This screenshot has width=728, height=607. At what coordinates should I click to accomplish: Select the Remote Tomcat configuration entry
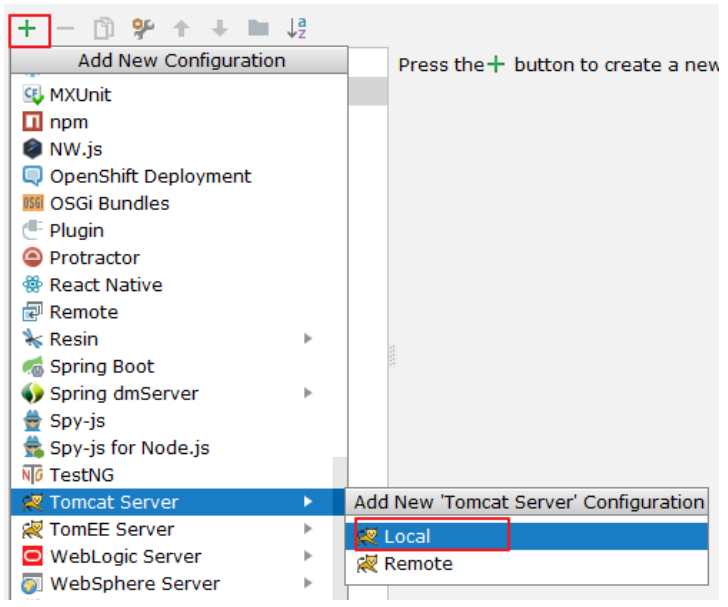pyautogui.click(x=526, y=564)
